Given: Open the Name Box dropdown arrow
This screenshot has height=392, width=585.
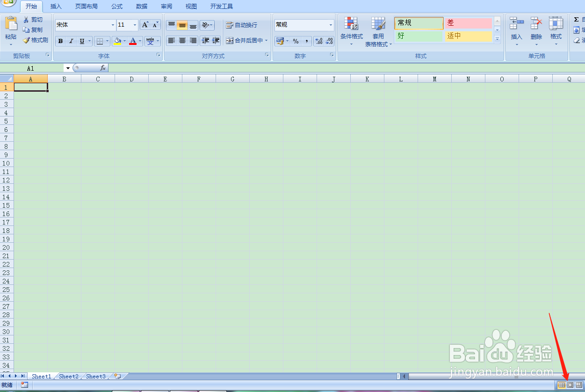Looking at the screenshot, I should [68, 68].
